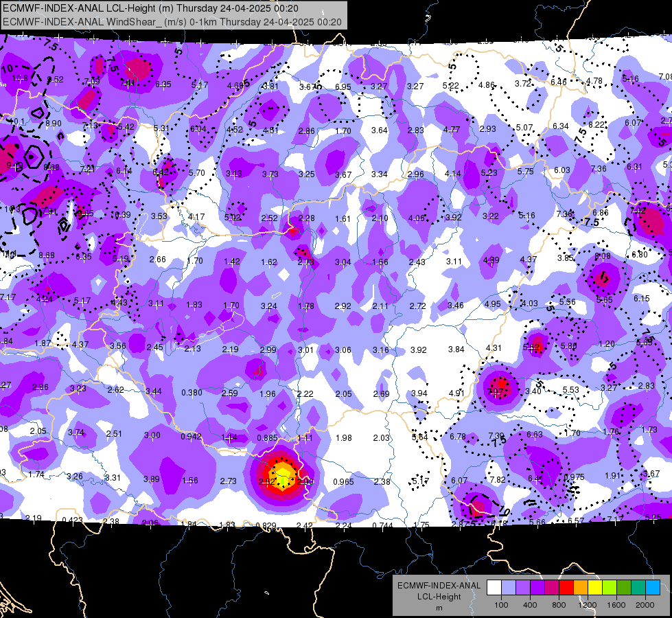Click the legend tick label 800

pos(559,605)
